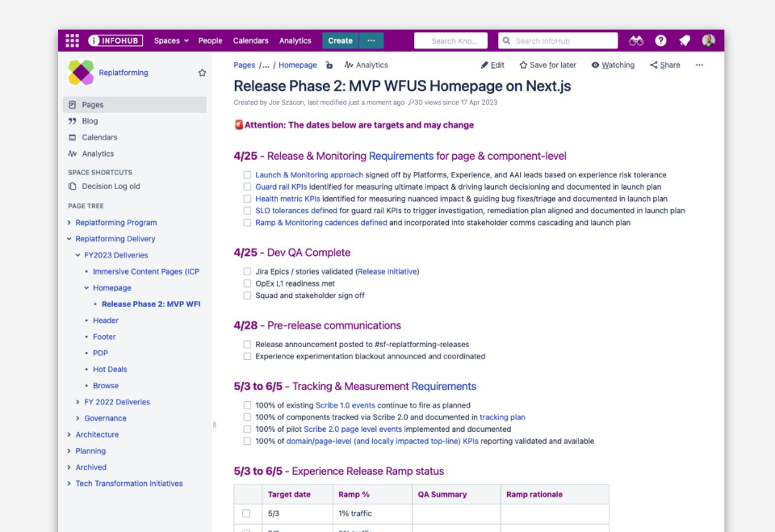Click the Edit pencil button

coord(492,65)
